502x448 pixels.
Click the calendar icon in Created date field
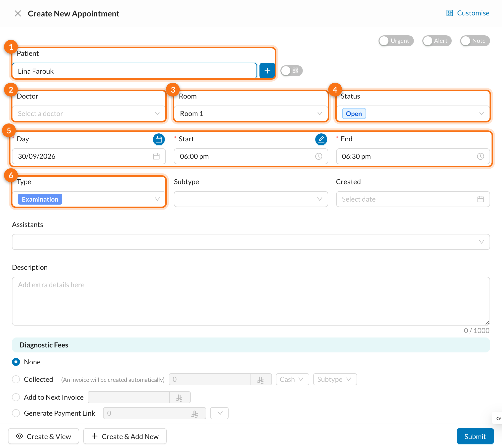(481, 199)
